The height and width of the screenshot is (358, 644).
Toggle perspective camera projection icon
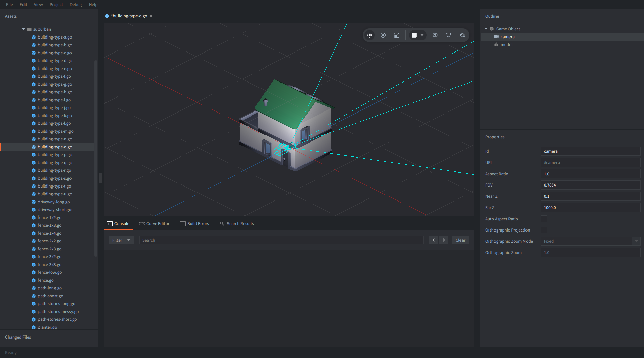point(449,35)
